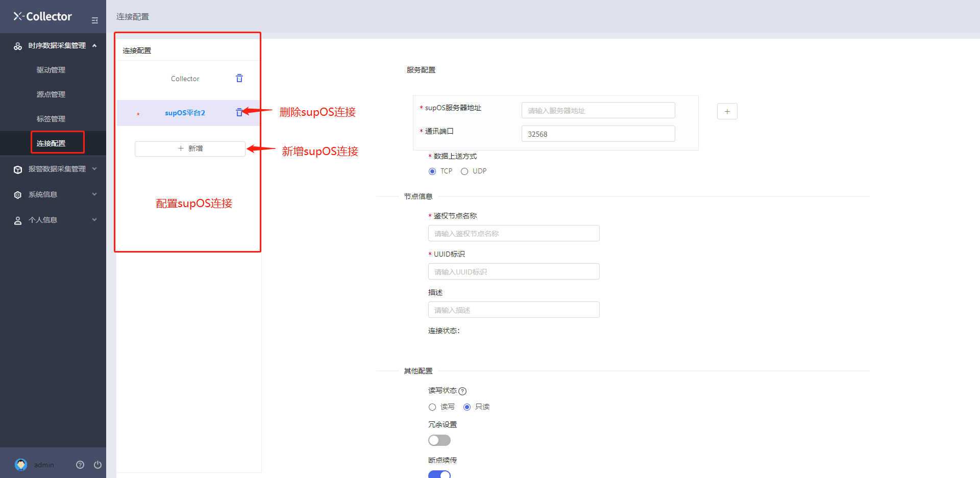This screenshot has width=980, height=478.
Task: Click the supOS服务器地址 input field
Action: (x=598, y=111)
